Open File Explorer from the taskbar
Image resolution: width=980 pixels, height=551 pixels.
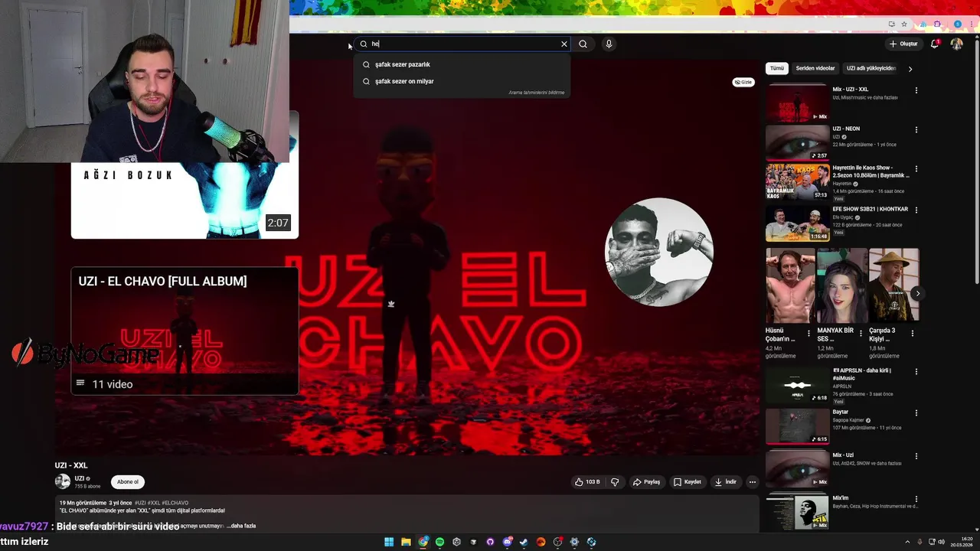(x=406, y=542)
